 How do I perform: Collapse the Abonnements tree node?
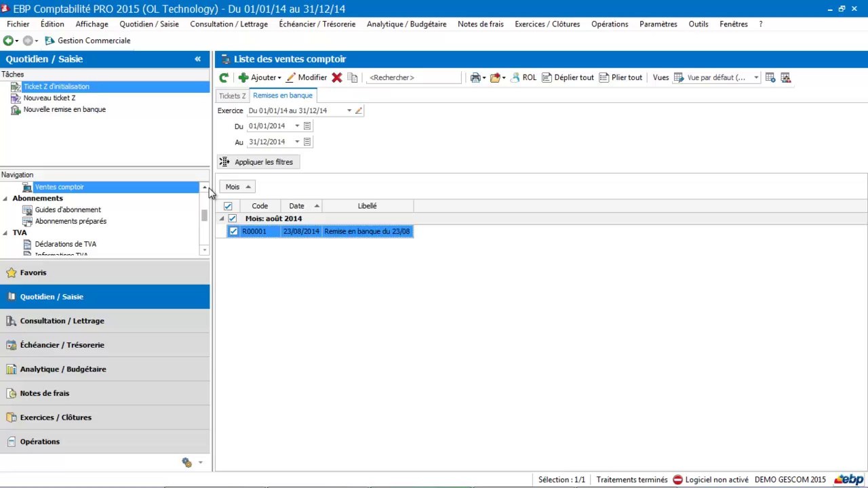[x=5, y=199]
